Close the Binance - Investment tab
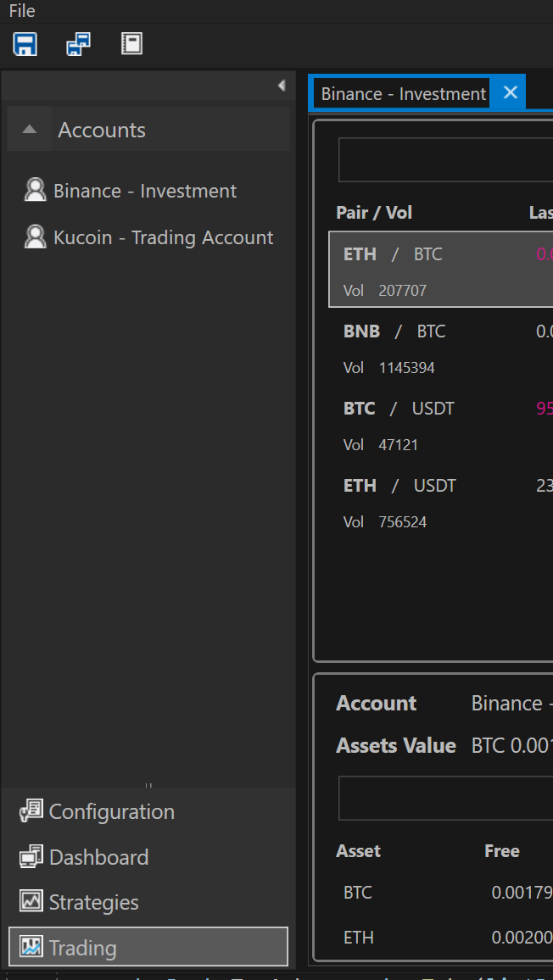 click(x=511, y=92)
